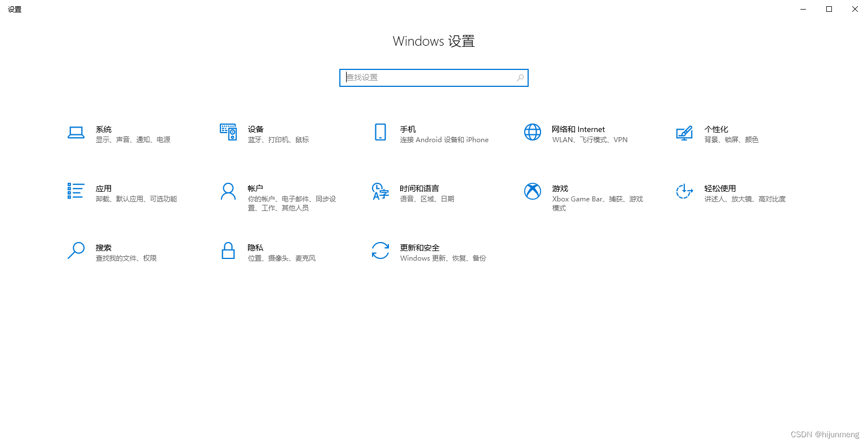The height and width of the screenshot is (444, 868).
Task: Click the 轻松使用 category title
Action: coord(720,188)
